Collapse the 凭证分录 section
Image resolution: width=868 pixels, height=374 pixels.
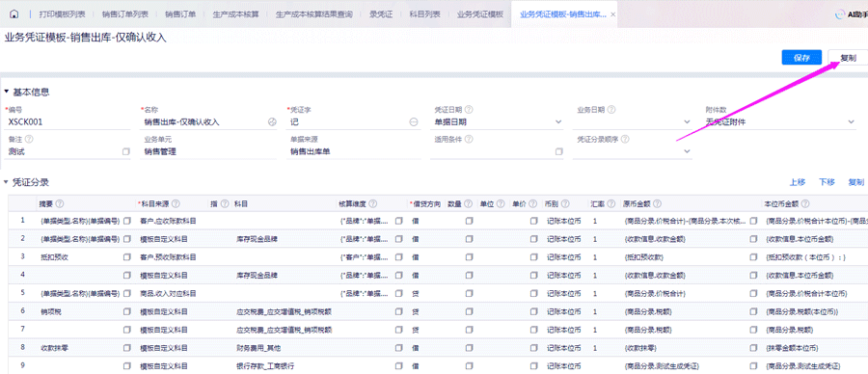pos(7,182)
